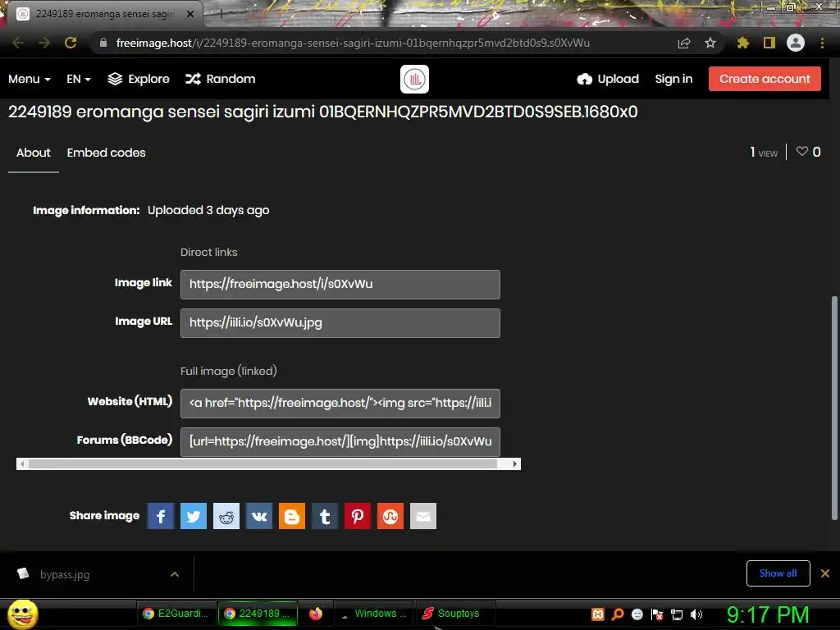Share image on VK

259,516
